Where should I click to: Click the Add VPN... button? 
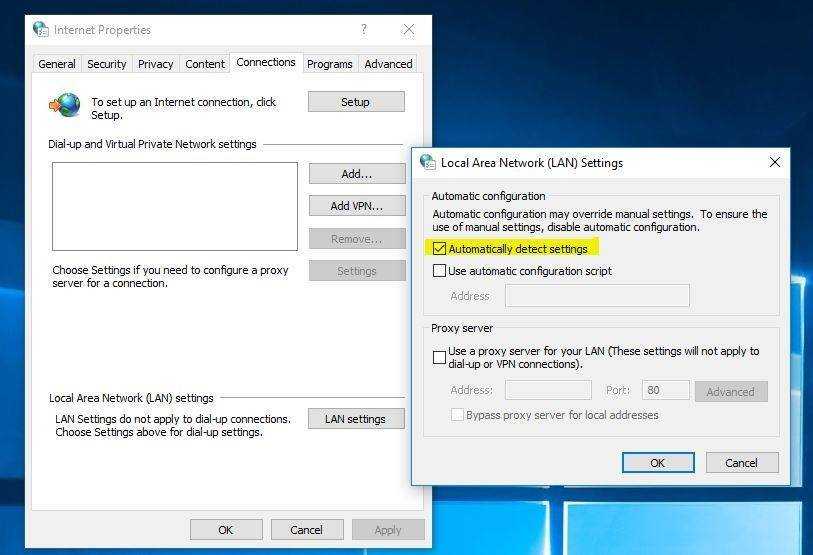[355, 206]
